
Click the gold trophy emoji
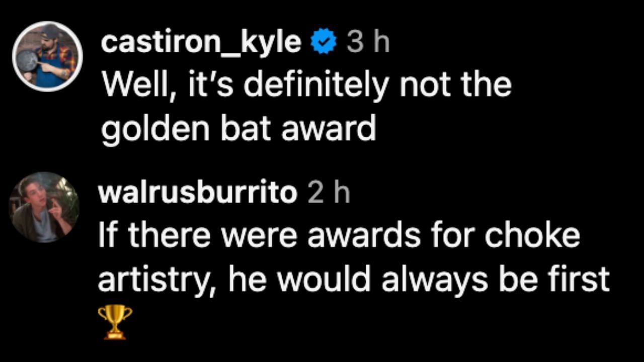[115, 322]
